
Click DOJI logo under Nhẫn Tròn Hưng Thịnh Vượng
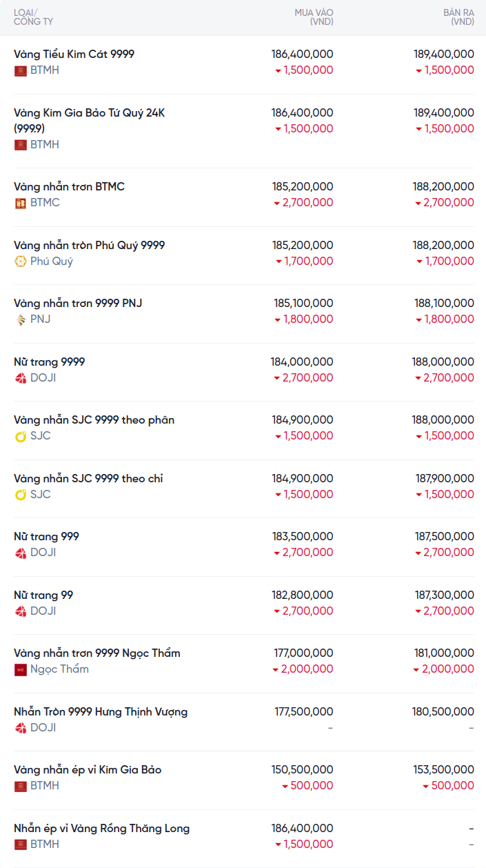21,728
